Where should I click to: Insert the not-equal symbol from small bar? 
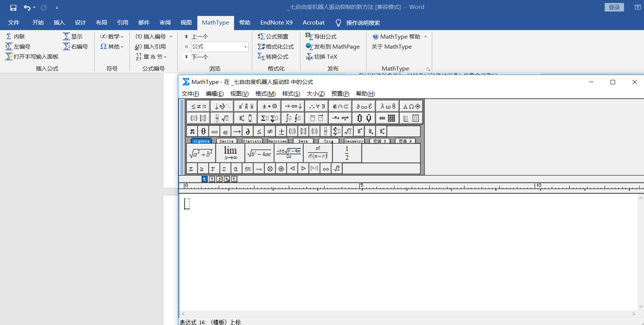270,131
